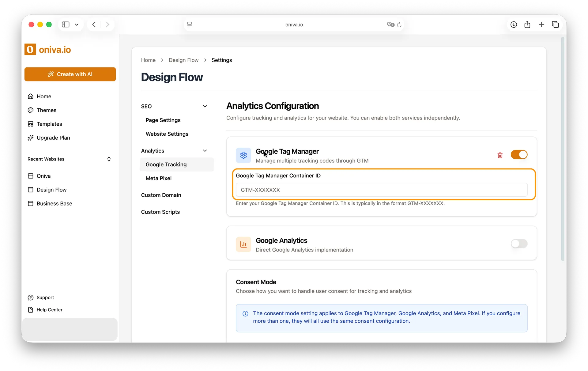
Task: Collapse the SEO section
Action: 205,106
